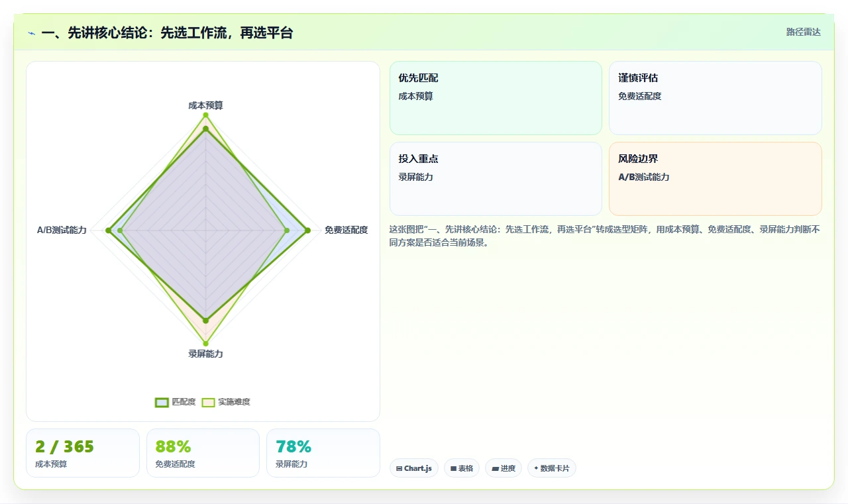Image resolution: width=848 pixels, height=504 pixels.
Task: Select the 谨慎评估 card
Action: point(715,98)
